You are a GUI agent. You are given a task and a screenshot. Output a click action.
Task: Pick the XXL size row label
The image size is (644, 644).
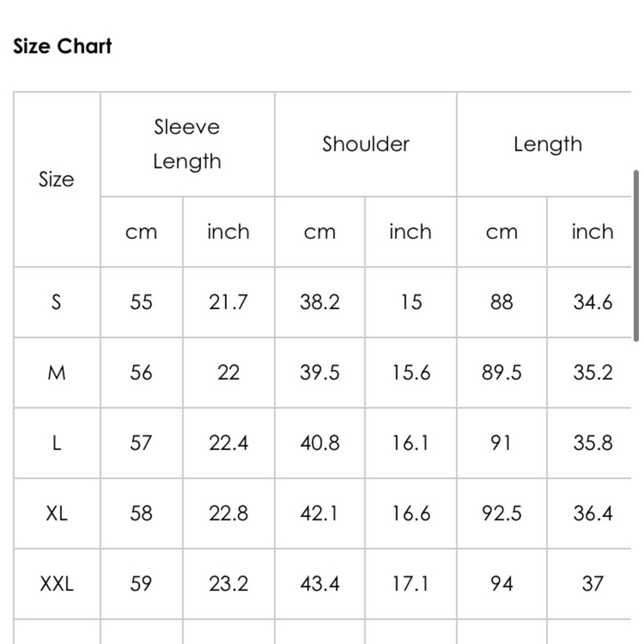[57, 583]
